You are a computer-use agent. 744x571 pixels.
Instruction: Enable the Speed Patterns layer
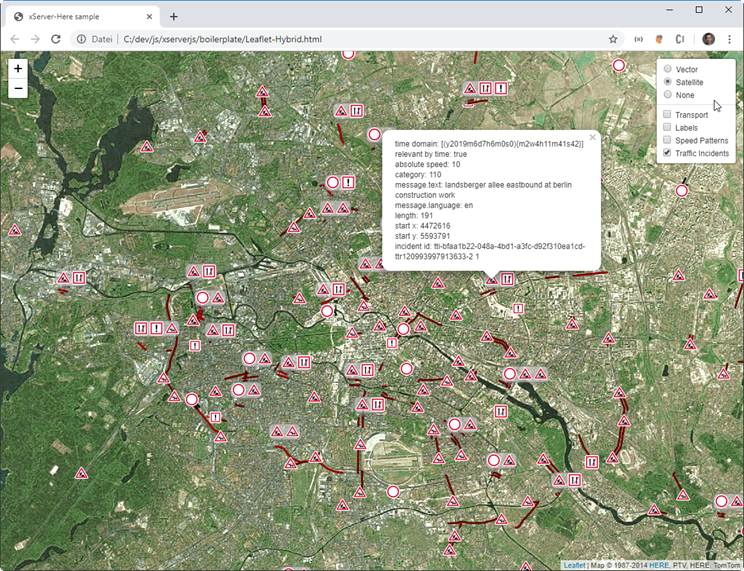(667, 141)
